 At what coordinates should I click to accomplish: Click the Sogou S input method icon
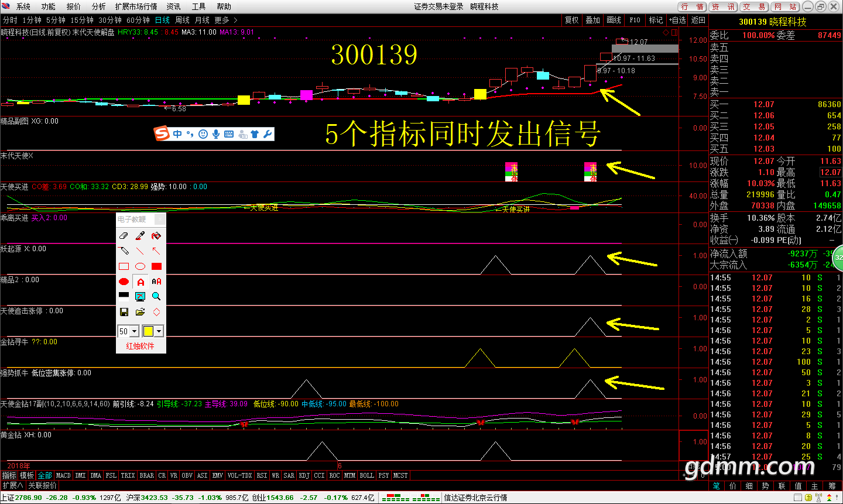click(x=162, y=133)
